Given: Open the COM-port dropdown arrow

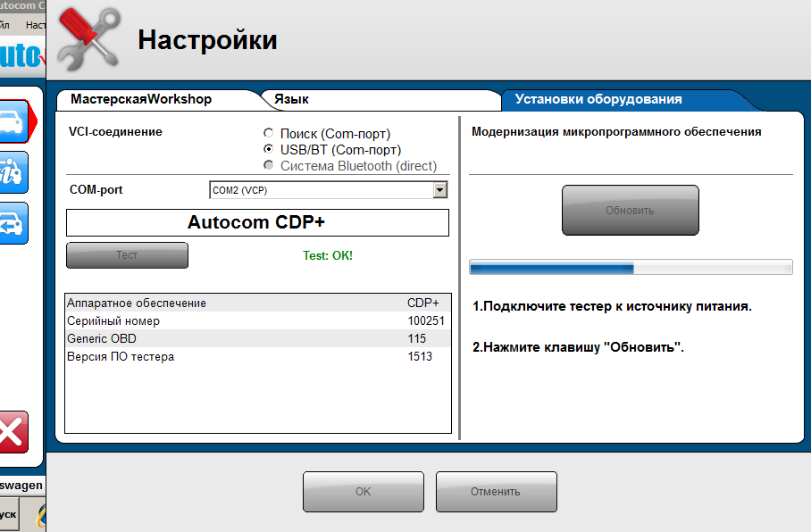Looking at the screenshot, I should tap(439, 190).
